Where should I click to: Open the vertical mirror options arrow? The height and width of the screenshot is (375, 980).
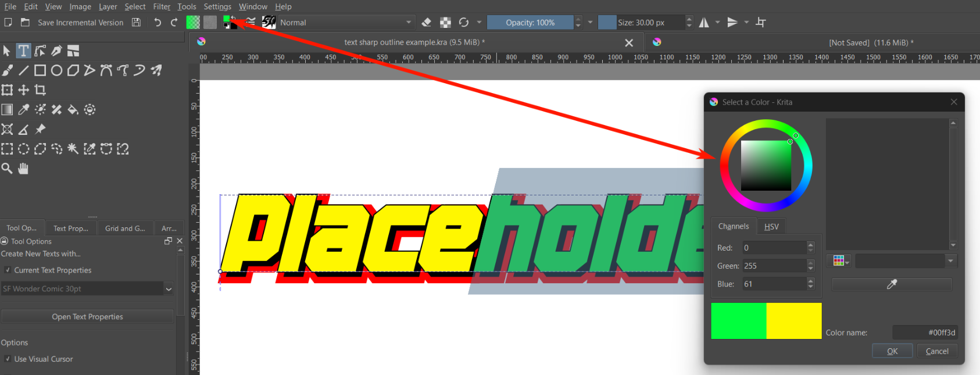(x=746, y=22)
